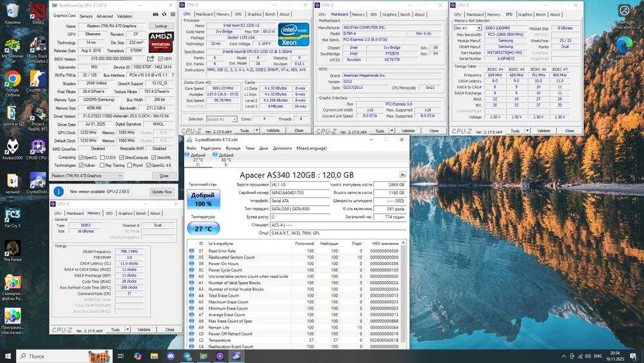Image resolution: width=644 pixels, height=363 pixels.
Task: Toggle the PhysX checkbox
Action: coord(129,165)
